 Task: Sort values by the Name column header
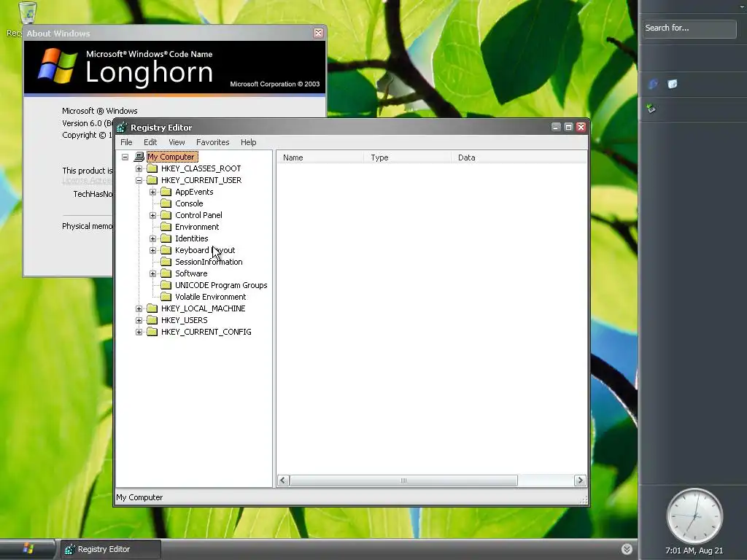click(320, 157)
